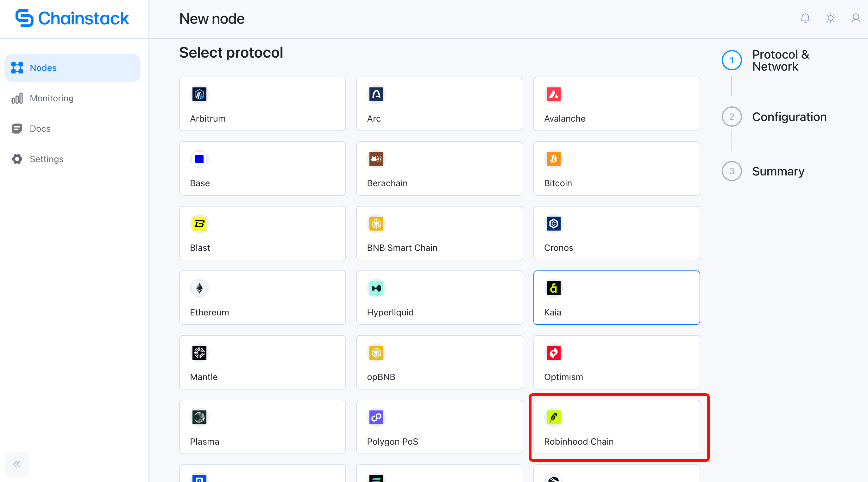Open Nodes in the sidebar
The height and width of the screenshot is (482, 868).
coord(72,68)
